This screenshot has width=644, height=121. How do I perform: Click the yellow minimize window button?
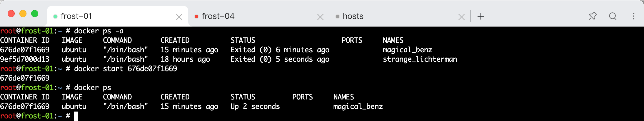(23, 14)
